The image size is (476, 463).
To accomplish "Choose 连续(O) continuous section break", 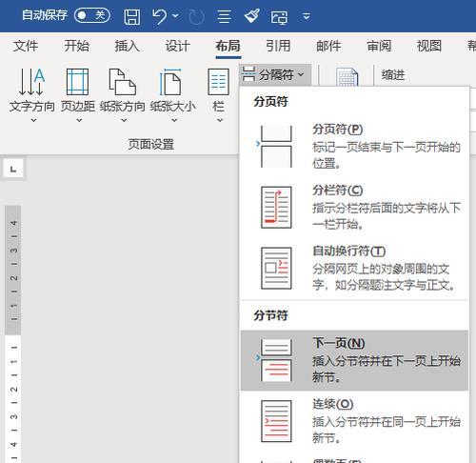I will pos(354,421).
